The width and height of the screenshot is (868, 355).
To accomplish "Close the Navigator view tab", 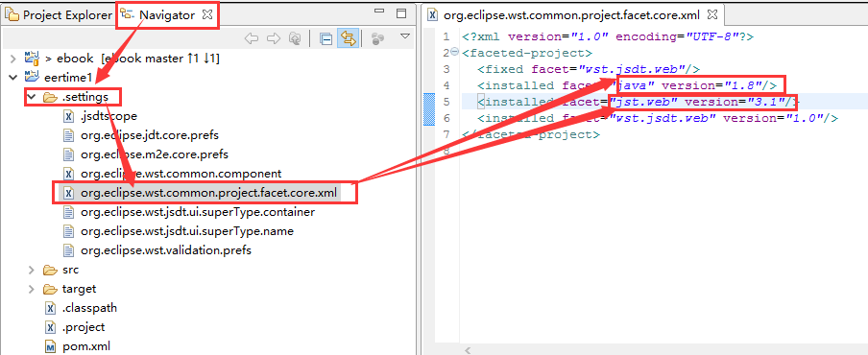I will click(x=207, y=15).
